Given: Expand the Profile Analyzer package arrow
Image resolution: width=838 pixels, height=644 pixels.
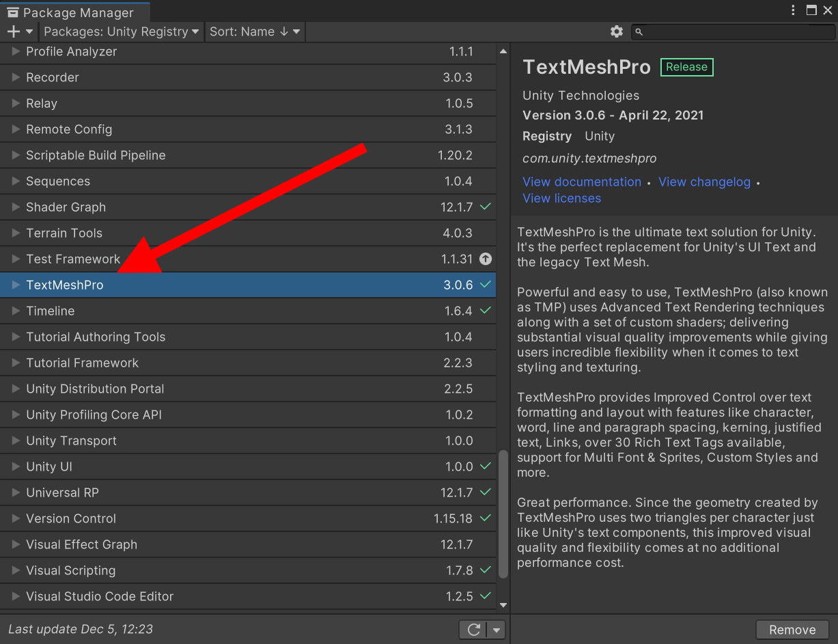Looking at the screenshot, I should point(16,51).
